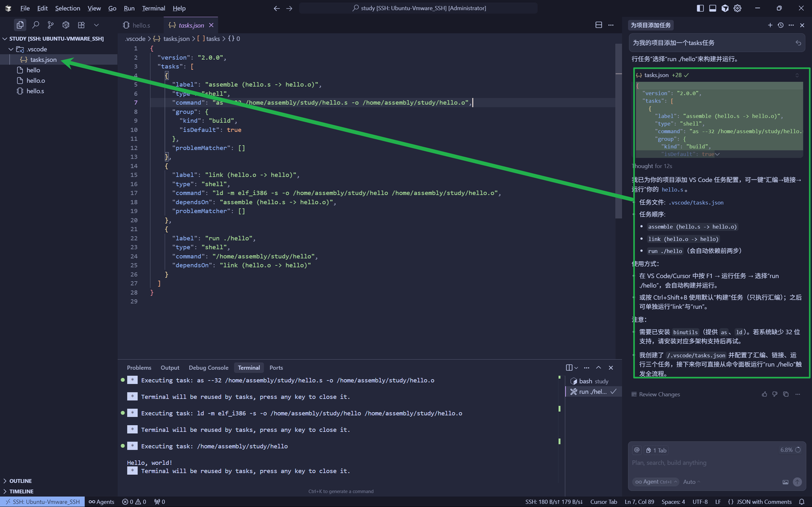Open the Auto model selector dropdown
The image size is (812, 507).
click(x=691, y=482)
